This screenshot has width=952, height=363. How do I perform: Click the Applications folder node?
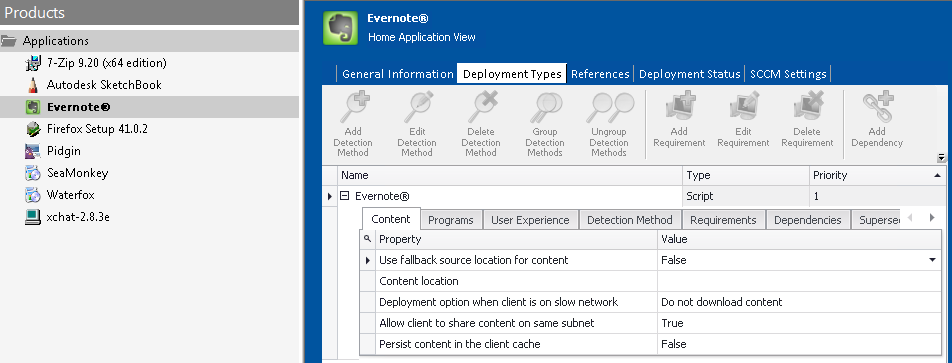55,41
